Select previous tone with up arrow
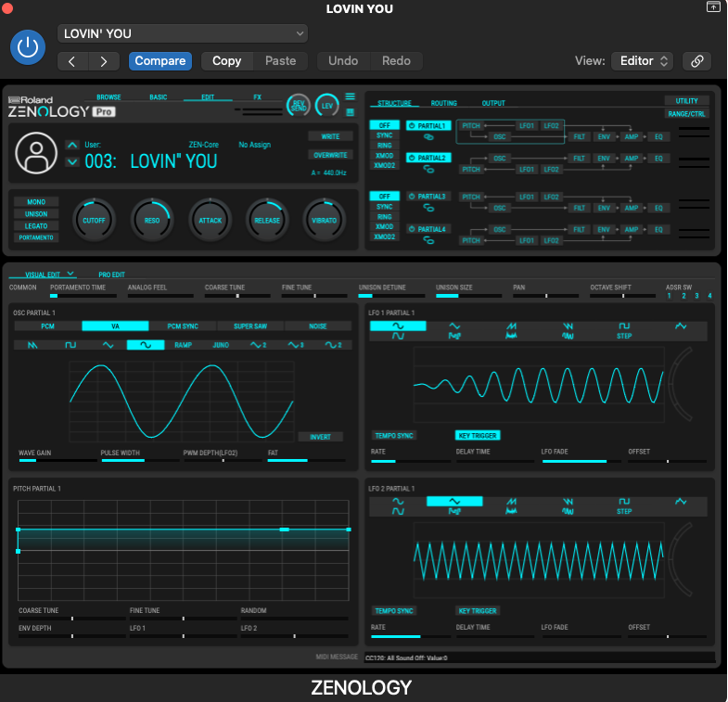This screenshot has width=728, height=702. [x=72, y=145]
